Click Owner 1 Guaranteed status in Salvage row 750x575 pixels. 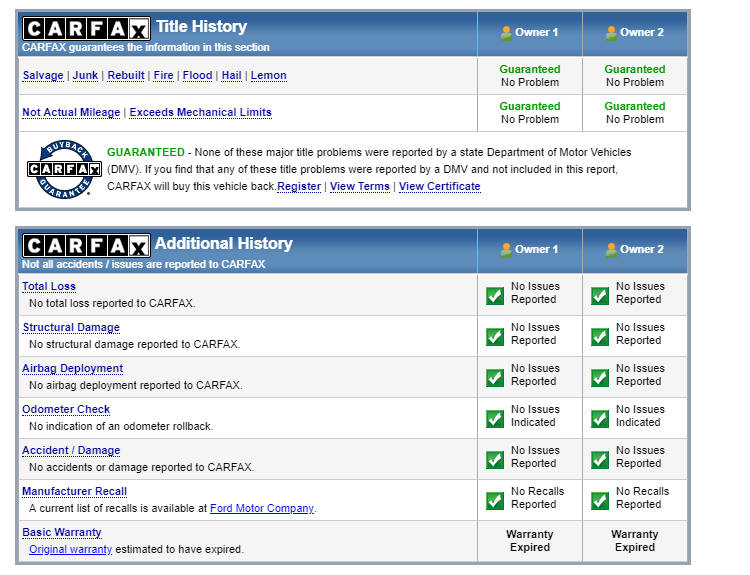pyautogui.click(x=530, y=70)
